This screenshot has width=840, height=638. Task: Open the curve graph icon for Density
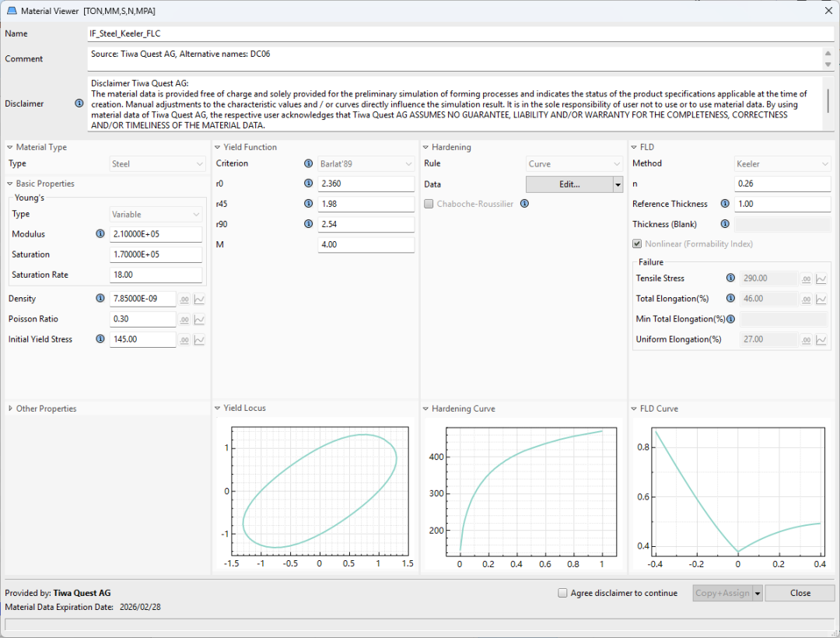tap(199, 299)
